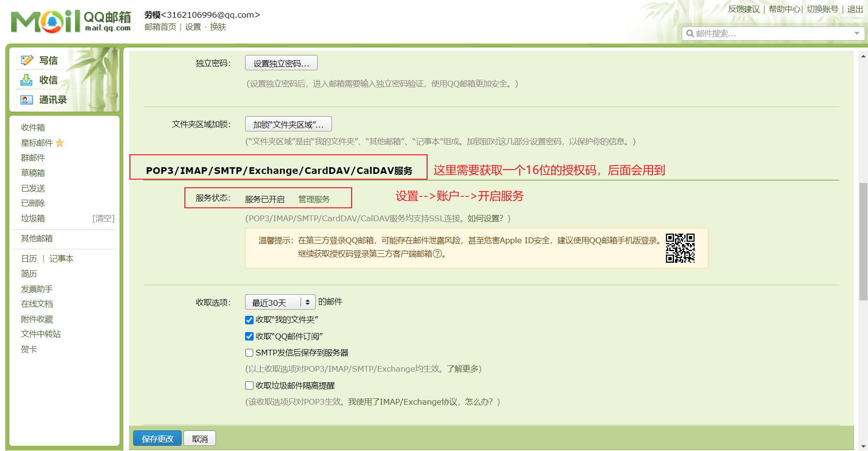Uncheck 收取"QQ邮件订阅" checkbox
Viewport: 868px width, 451px height.
click(249, 336)
